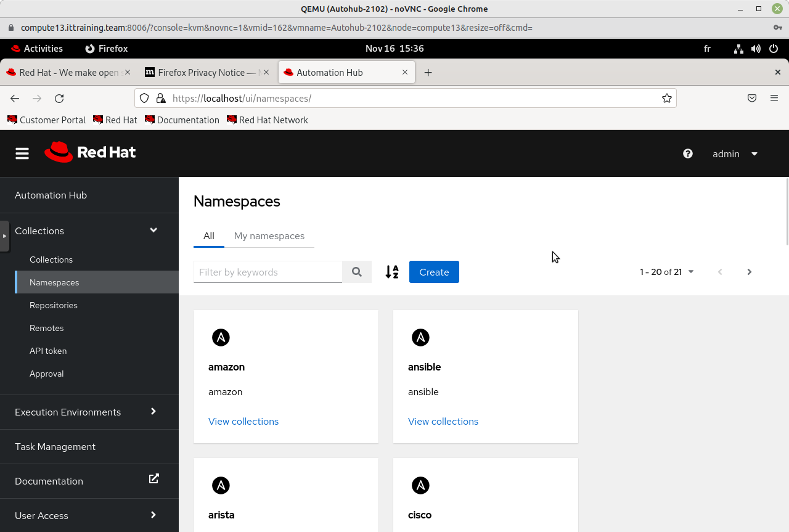The image size is (789, 532).
Task: Open the 1 - 20 of 21 pagination dropdown
Action: click(x=667, y=272)
